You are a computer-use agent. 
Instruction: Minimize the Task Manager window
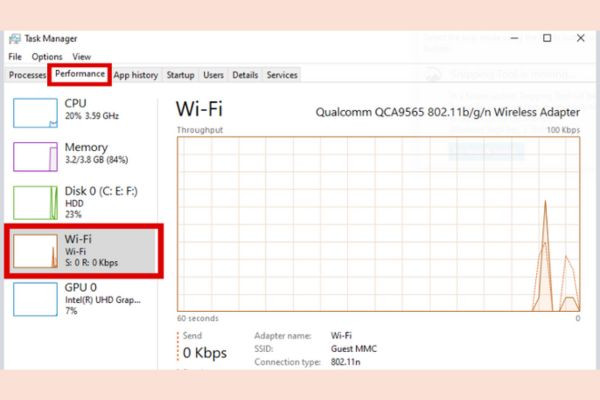click(x=514, y=38)
